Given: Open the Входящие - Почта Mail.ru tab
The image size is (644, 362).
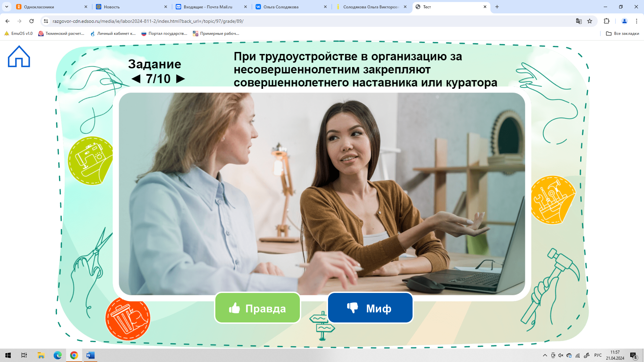Looking at the screenshot, I should [208, 7].
